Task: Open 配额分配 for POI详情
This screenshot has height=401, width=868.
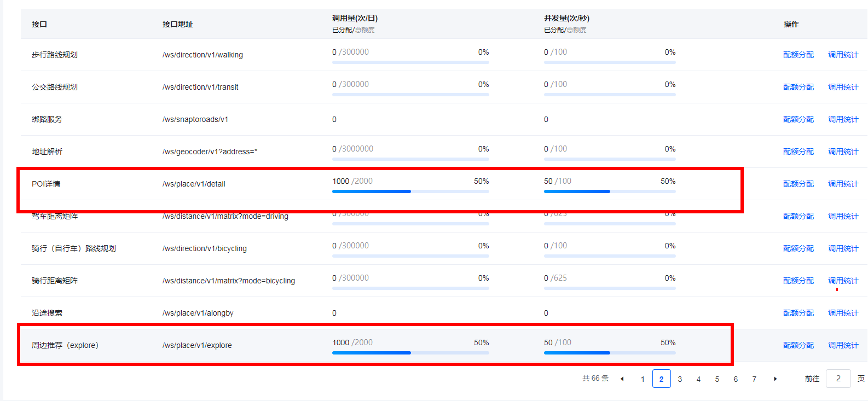Action: point(798,184)
